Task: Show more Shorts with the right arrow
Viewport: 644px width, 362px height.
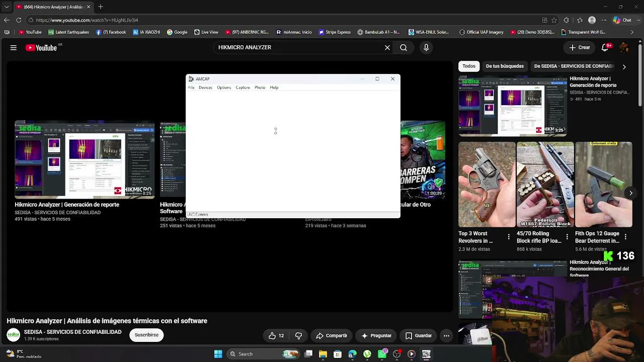Action: [x=631, y=193]
